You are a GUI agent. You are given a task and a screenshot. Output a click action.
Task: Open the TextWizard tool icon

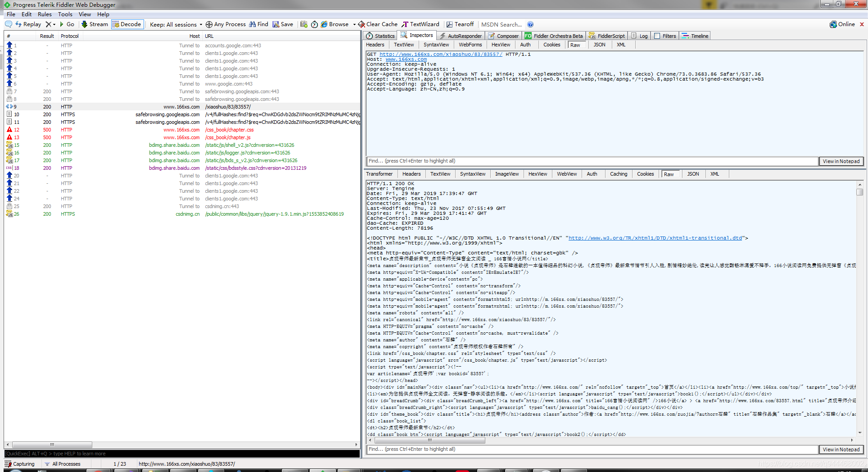pyautogui.click(x=405, y=24)
